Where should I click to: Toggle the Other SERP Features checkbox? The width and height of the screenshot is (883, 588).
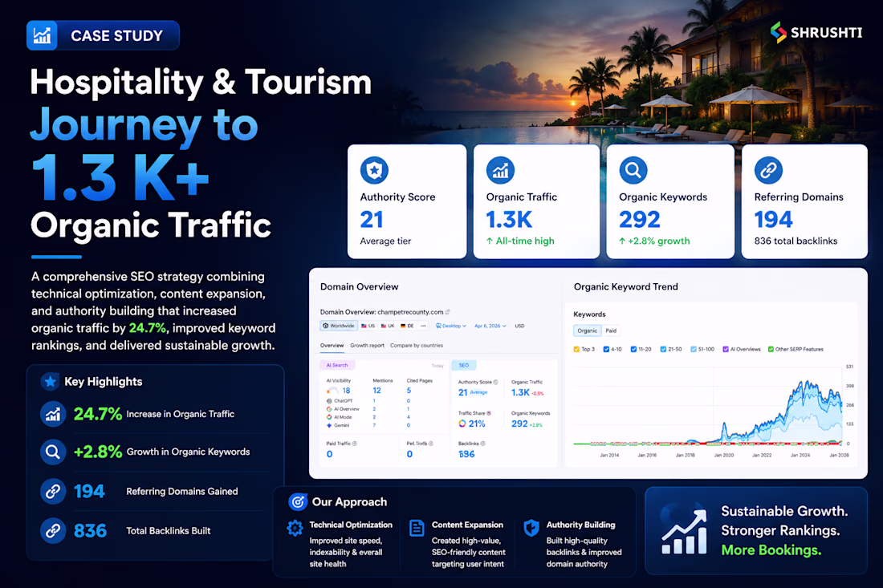(771, 350)
